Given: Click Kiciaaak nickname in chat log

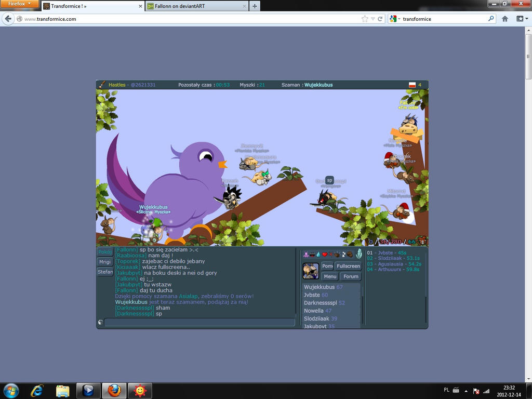Looking at the screenshot, I should coord(128,267).
